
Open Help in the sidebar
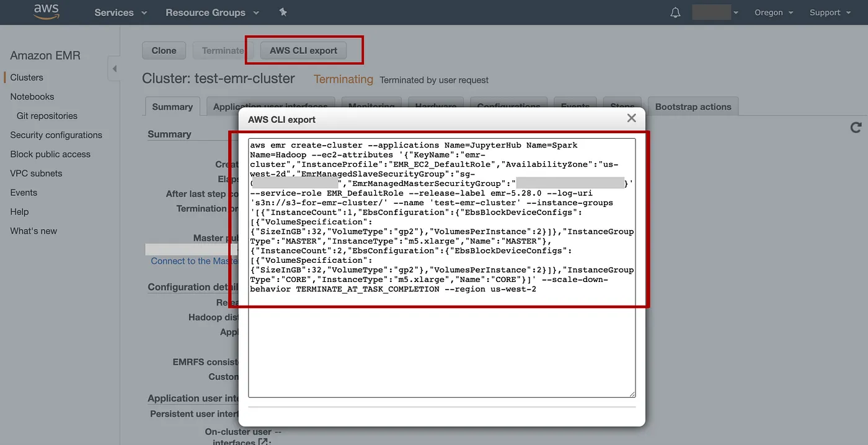click(19, 212)
